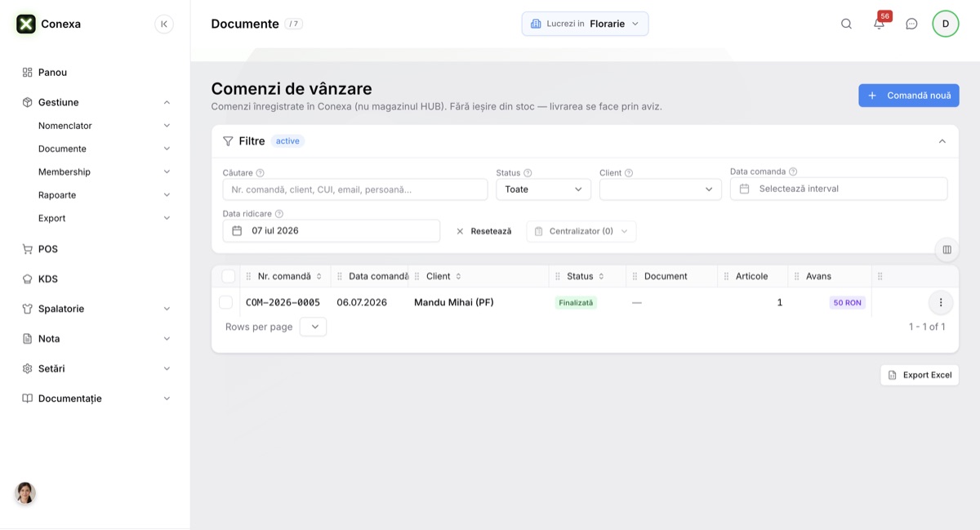Screen dimensions: 980x530
Task: Click the Finalizată status badge
Action: pos(577,302)
